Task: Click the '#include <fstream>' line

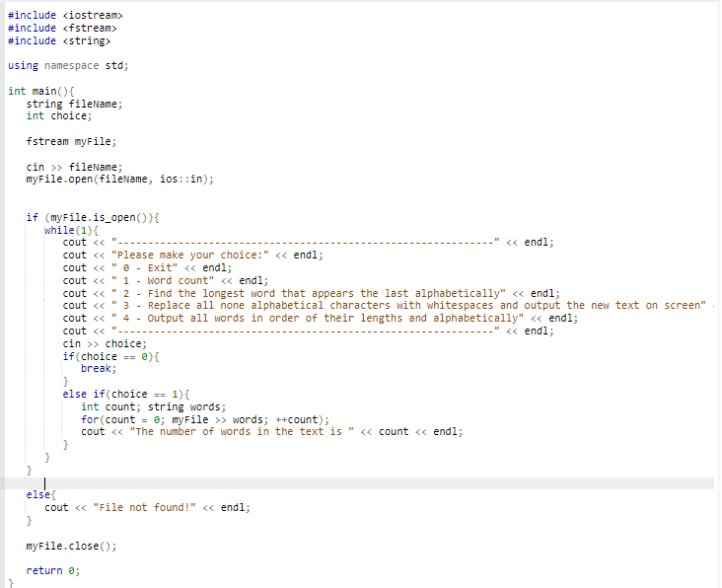Action: (62, 28)
